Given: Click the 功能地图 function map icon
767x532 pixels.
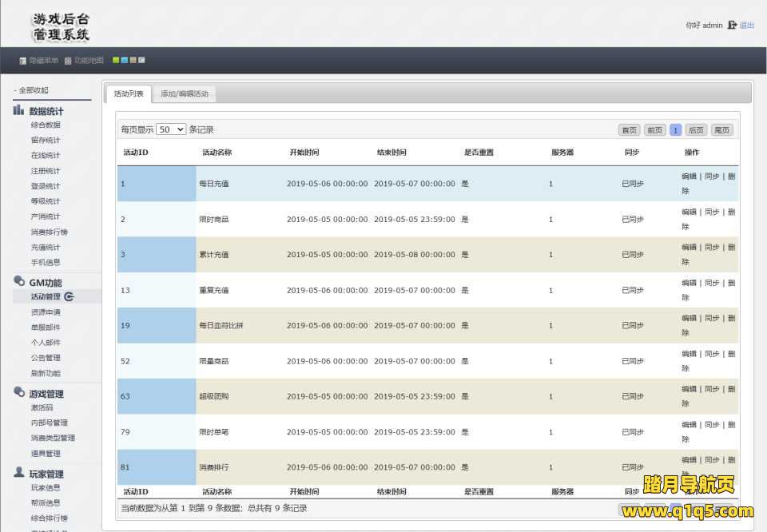Looking at the screenshot, I should point(68,61).
